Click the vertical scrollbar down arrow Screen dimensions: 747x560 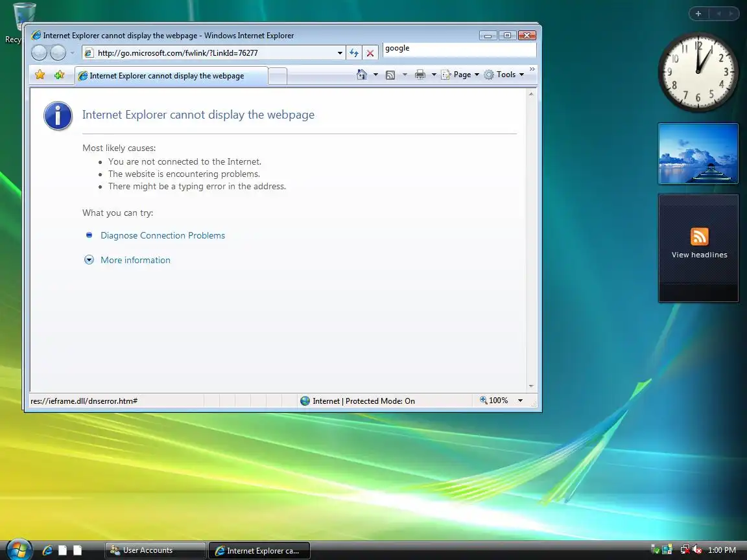point(531,386)
